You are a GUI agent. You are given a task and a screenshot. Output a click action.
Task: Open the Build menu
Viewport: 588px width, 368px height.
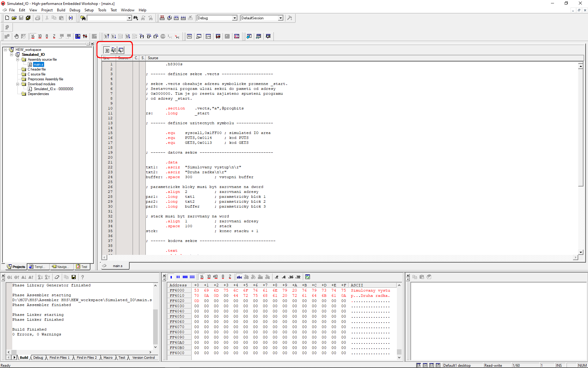tap(61, 10)
